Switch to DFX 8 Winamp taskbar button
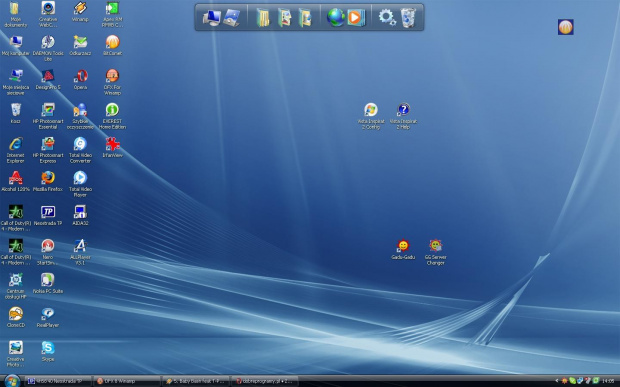 pos(127,381)
